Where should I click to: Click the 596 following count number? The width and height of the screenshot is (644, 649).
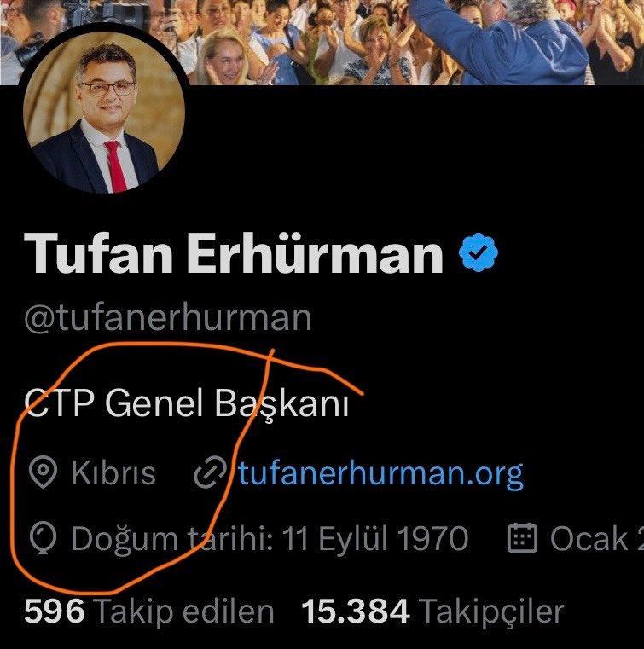(55, 611)
